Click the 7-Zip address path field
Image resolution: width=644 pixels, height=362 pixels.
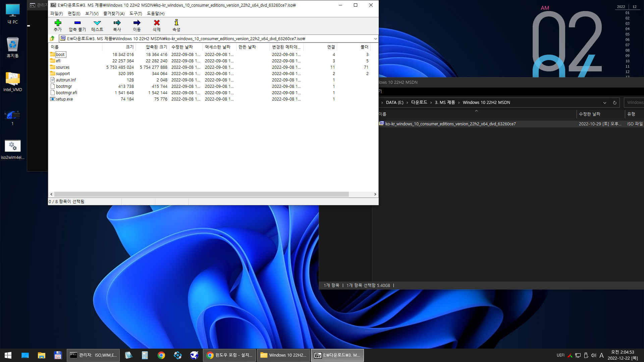click(x=216, y=39)
